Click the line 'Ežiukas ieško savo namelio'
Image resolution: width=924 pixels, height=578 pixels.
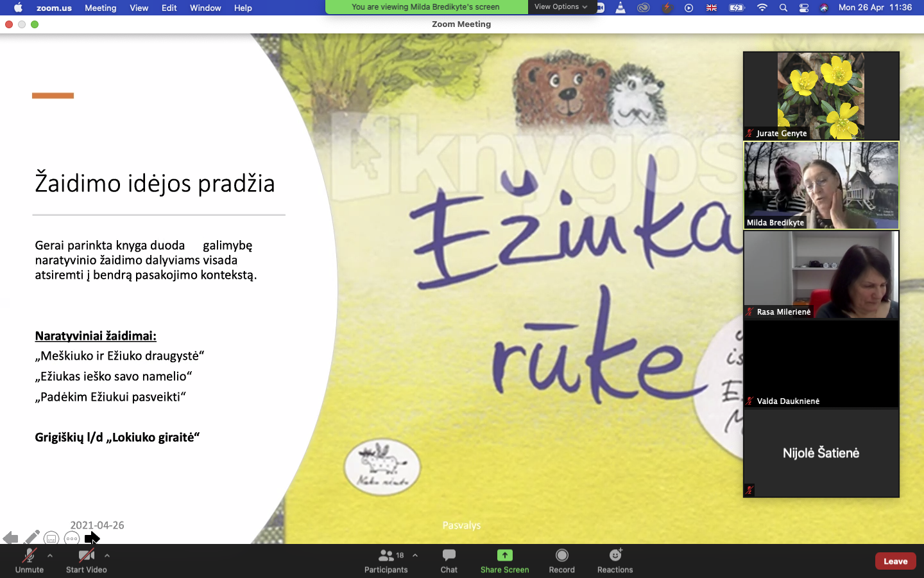[114, 376]
